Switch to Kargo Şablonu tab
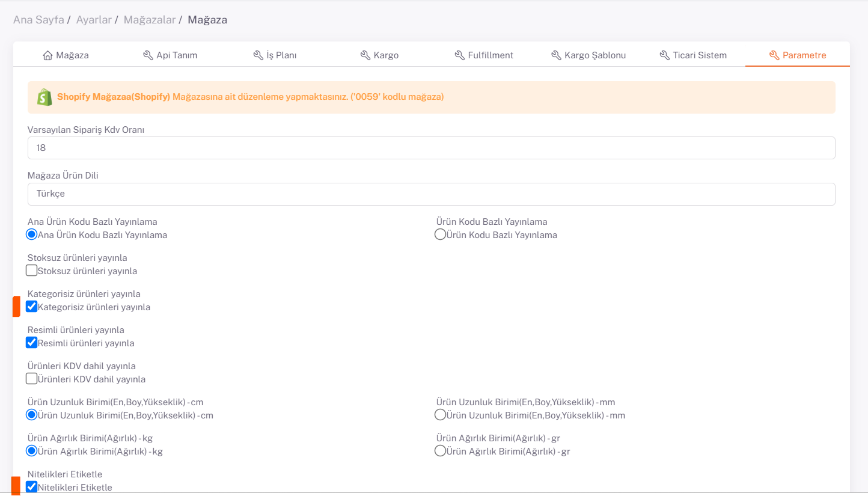This screenshot has height=496, width=868. (x=588, y=55)
